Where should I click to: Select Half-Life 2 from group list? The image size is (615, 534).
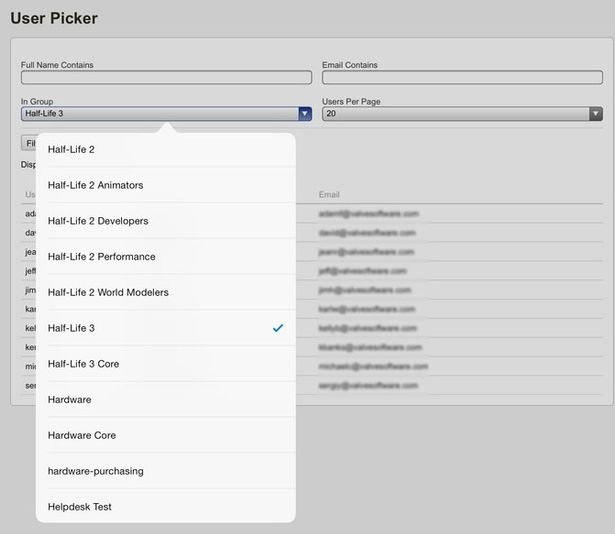(166, 149)
